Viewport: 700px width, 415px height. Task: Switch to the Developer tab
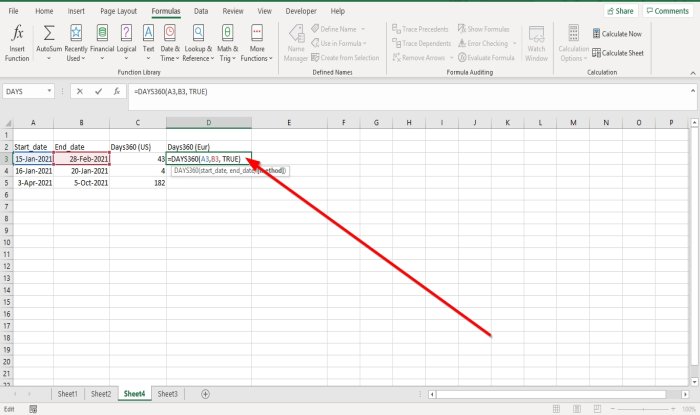(x=301, y=11)
